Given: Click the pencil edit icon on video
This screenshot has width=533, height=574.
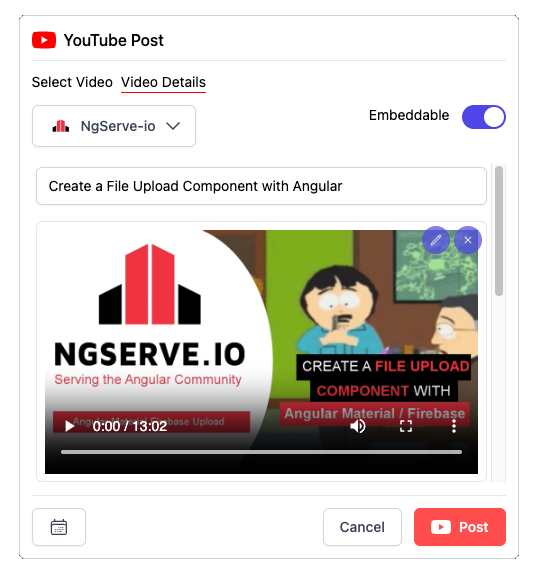Looking at the screenshot, I should 436,240.
